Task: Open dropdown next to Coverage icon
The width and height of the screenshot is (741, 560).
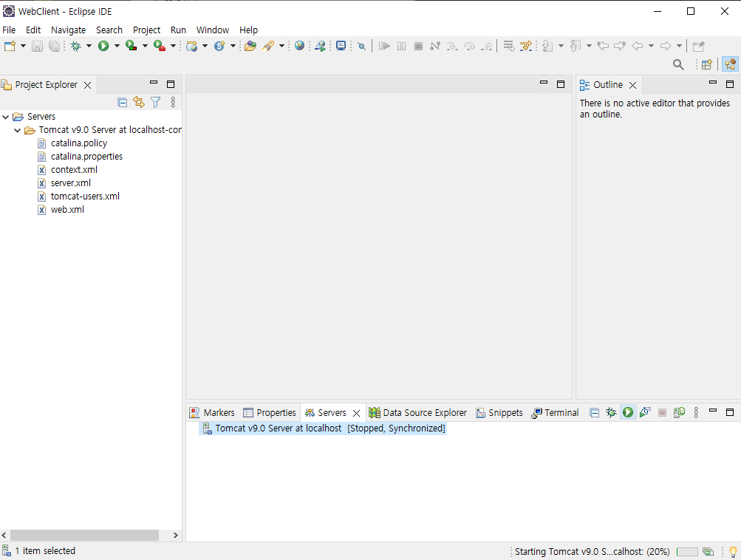Action: click(145, 46)
